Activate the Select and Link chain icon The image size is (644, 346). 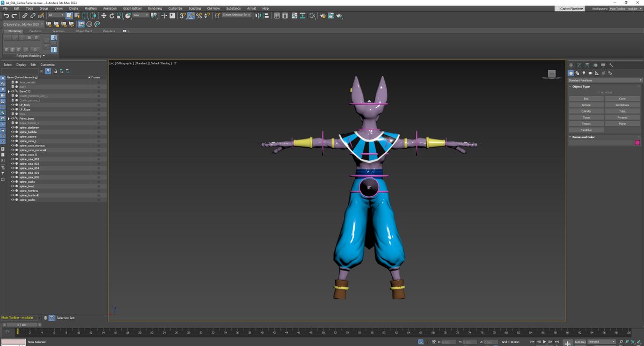(24, 16)
